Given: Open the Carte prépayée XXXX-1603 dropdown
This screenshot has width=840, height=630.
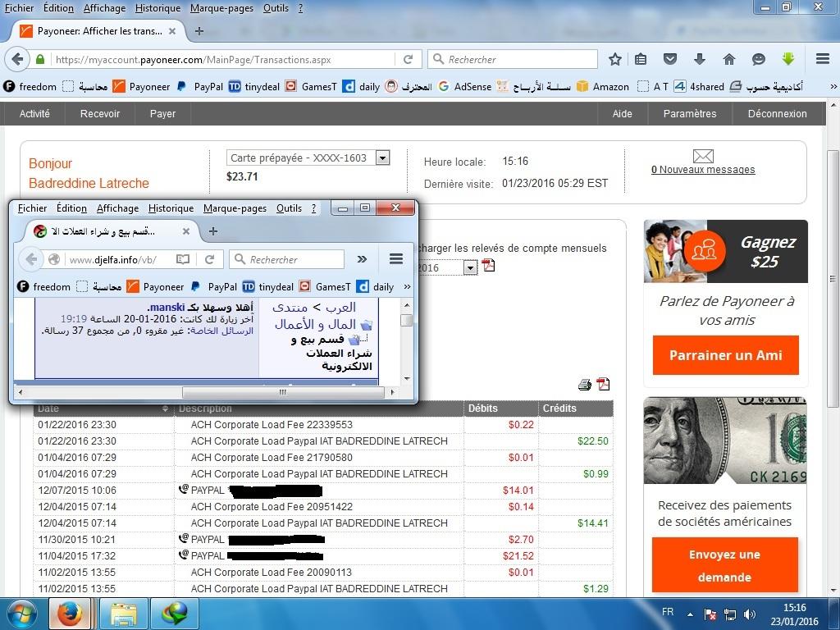Looking at the screenshot, I should coord(308,157).
